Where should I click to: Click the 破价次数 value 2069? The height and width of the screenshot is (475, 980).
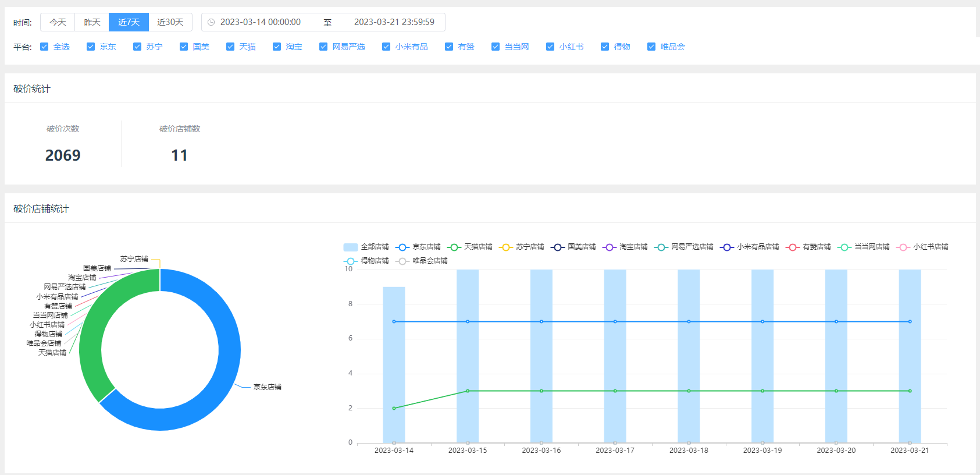pos(63,155)
